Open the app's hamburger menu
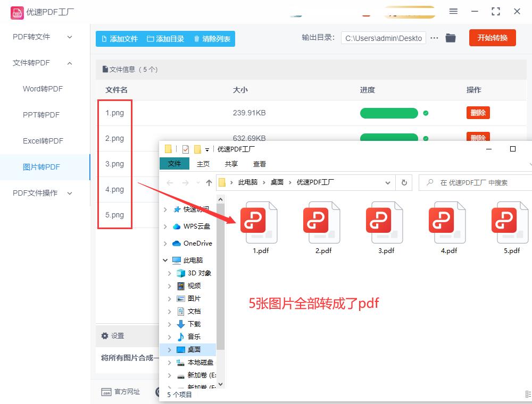The image size is (532, 404). (x=454, y=11)
